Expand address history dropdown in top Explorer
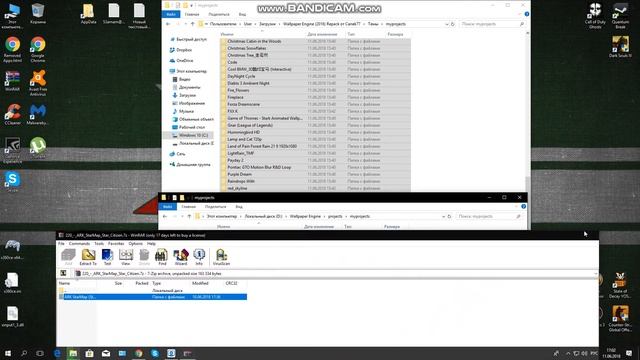The width and height of the screenshot is (640, 360). 446,24
